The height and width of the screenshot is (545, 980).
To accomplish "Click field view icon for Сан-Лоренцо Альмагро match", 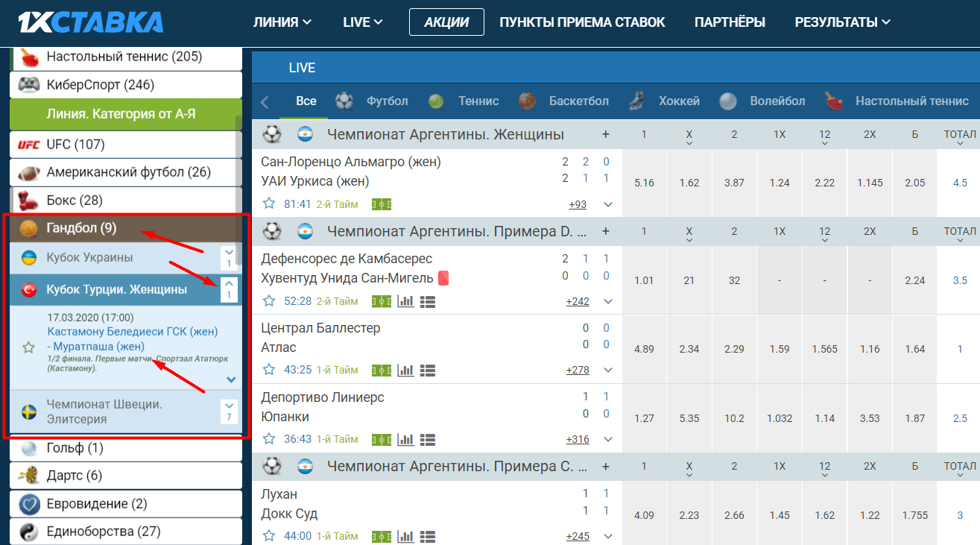I will pyautogui.click(x=382, y=204).
